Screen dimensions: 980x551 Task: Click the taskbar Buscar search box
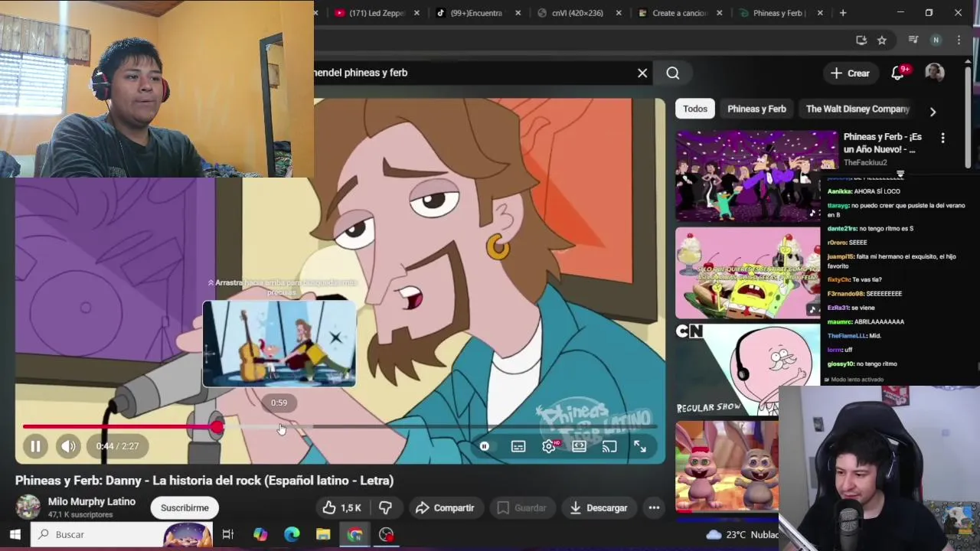[122, 534]
